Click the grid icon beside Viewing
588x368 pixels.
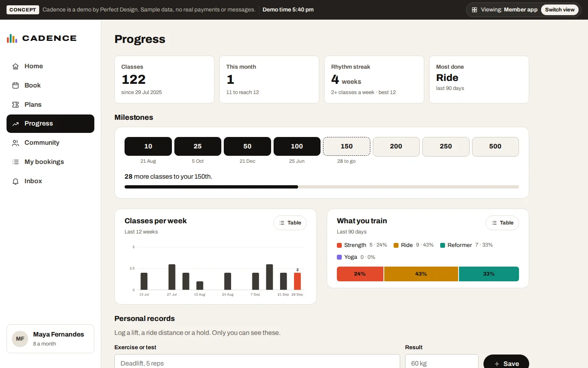[474, 10]
